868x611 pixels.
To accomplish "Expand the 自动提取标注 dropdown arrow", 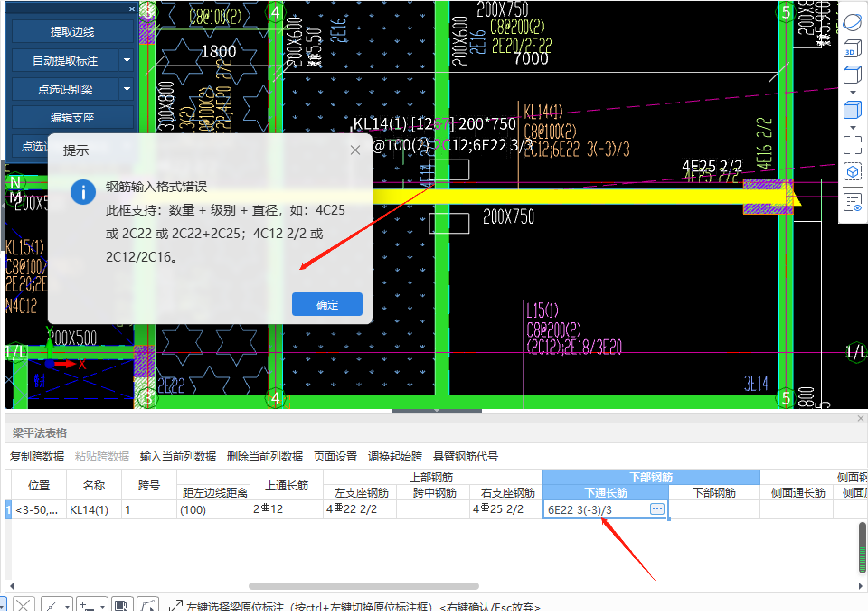I will click(x=127, y=60).
